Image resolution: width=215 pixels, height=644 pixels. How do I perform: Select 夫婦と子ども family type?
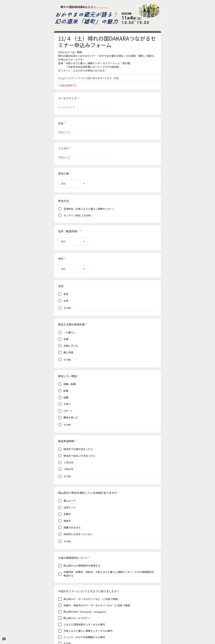[x=60, y=346]
